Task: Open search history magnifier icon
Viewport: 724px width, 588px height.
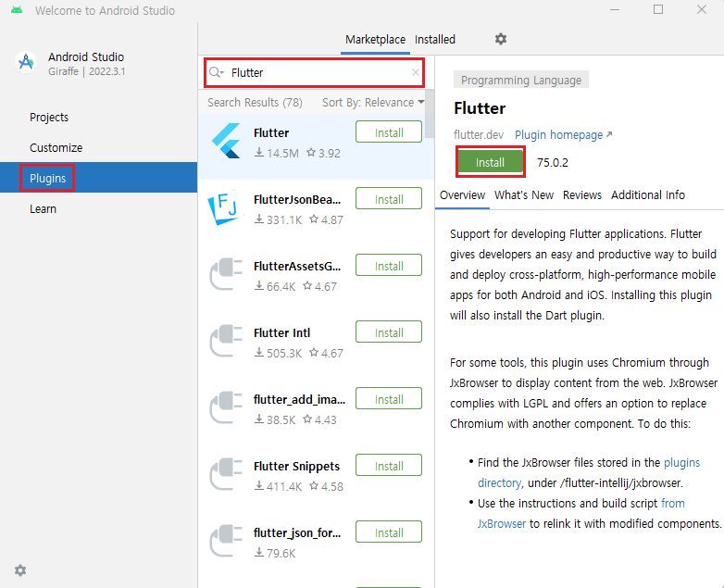Action: 216,72
